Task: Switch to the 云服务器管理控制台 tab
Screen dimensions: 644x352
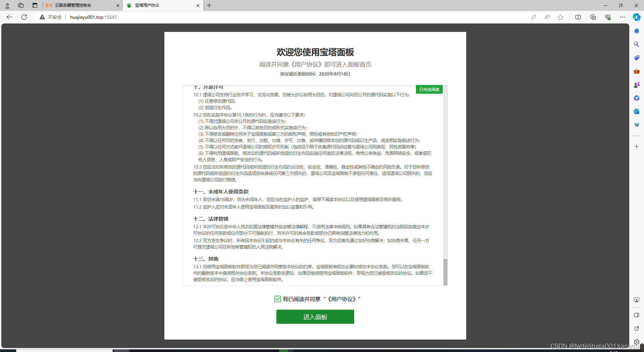Action: coord(82,5)
